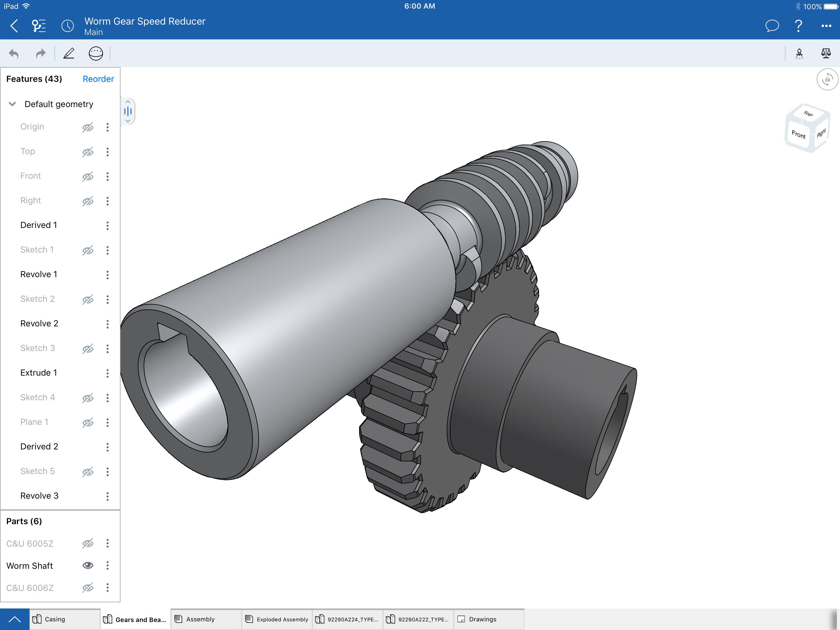Select the Worm Shaft part name
840x630 pixels.
[30, 566]
